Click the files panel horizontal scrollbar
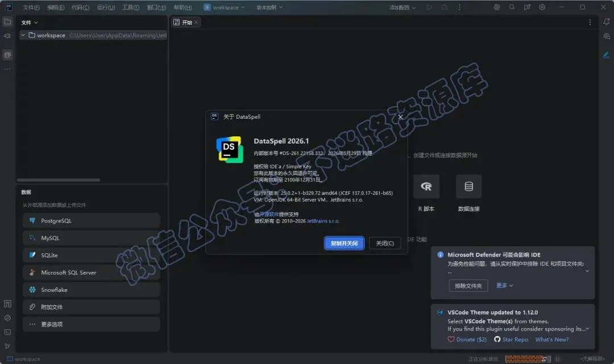The image size is (614, 364). [59, 180]
